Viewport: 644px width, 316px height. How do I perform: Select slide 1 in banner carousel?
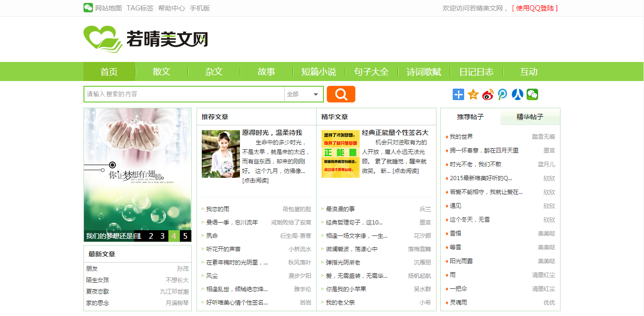click(x=139, y=236)
